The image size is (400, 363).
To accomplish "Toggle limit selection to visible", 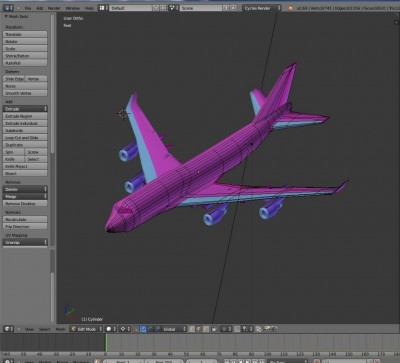I will pyautogui.click(x=214, y=329).
